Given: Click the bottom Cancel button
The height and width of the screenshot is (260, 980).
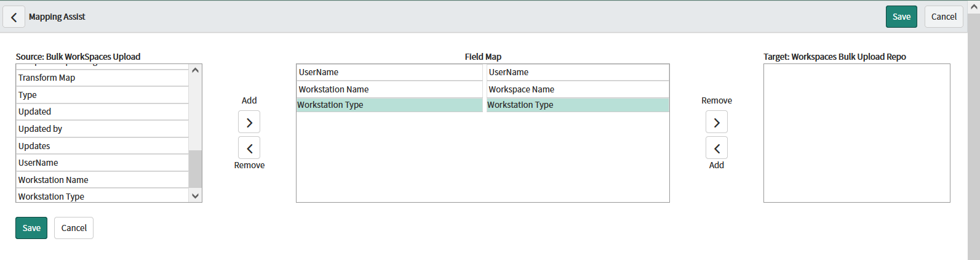Looking at the screenshot, I should pos(74,228).
